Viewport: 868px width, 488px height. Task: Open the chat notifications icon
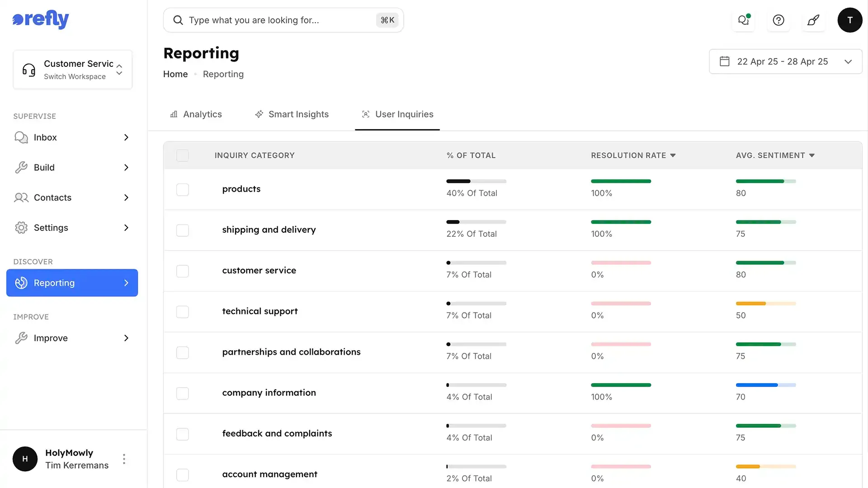pos(743,20)
